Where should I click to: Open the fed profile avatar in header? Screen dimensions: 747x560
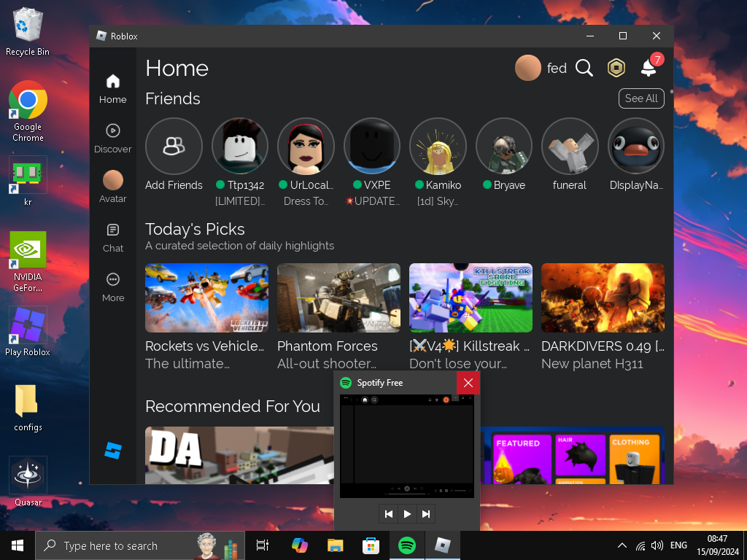pos(528,68)
